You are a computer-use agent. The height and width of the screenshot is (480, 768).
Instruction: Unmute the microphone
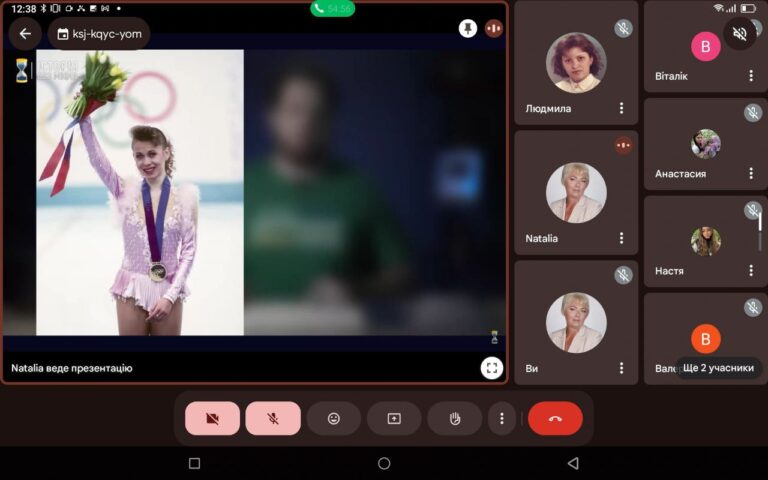[x=273, y=418]
